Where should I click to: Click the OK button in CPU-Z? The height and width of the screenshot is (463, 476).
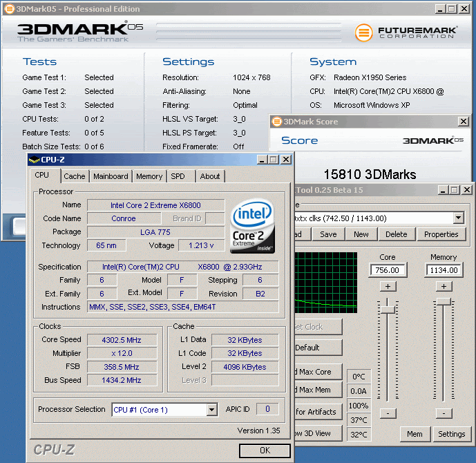(x=265, y=451)
